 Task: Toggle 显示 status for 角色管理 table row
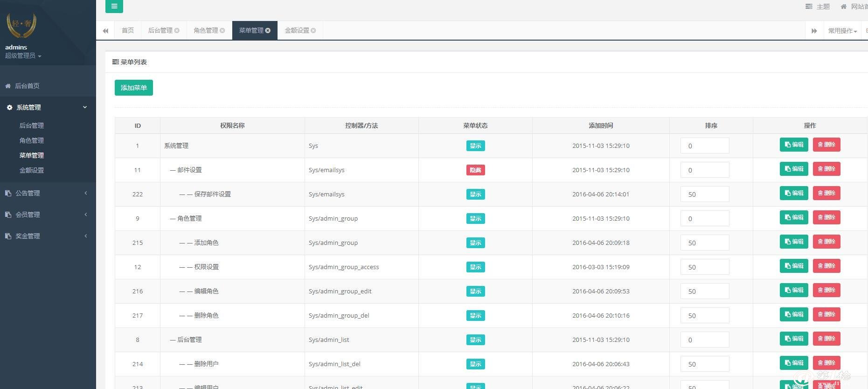[475, 219]
